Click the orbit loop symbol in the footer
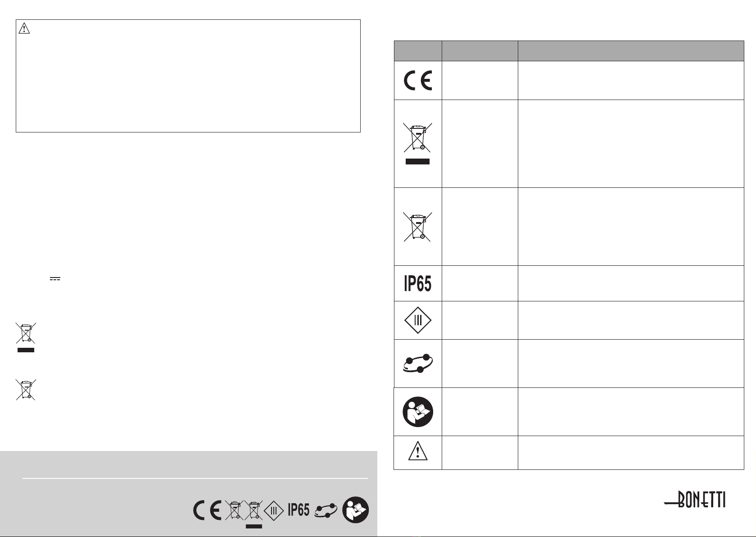 (x=326, y=510)
